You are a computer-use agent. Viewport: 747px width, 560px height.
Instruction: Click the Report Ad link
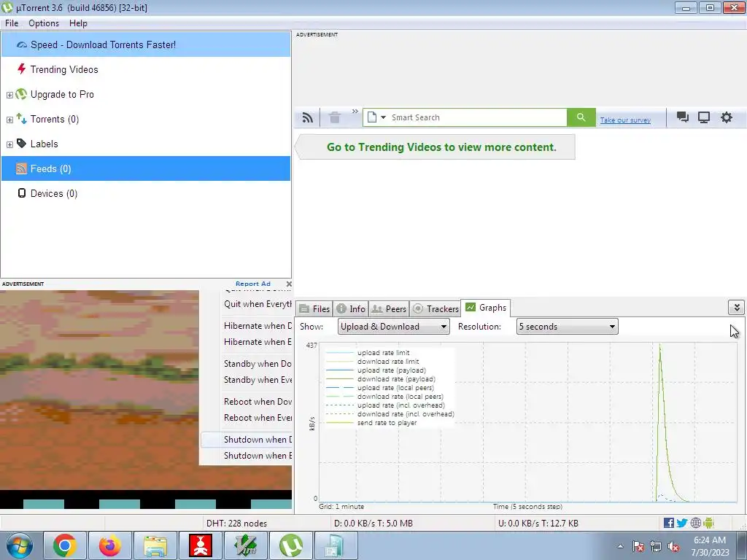(253, 284)
